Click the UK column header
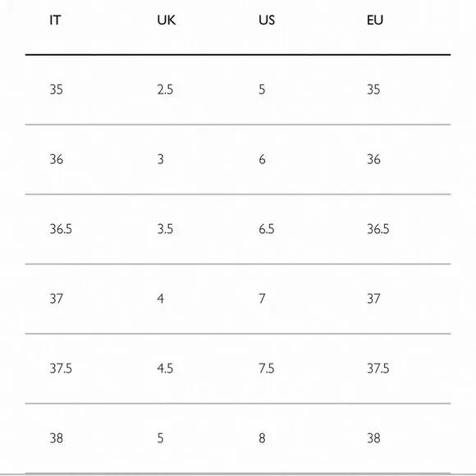476x476 pixels. coord(167,21)
